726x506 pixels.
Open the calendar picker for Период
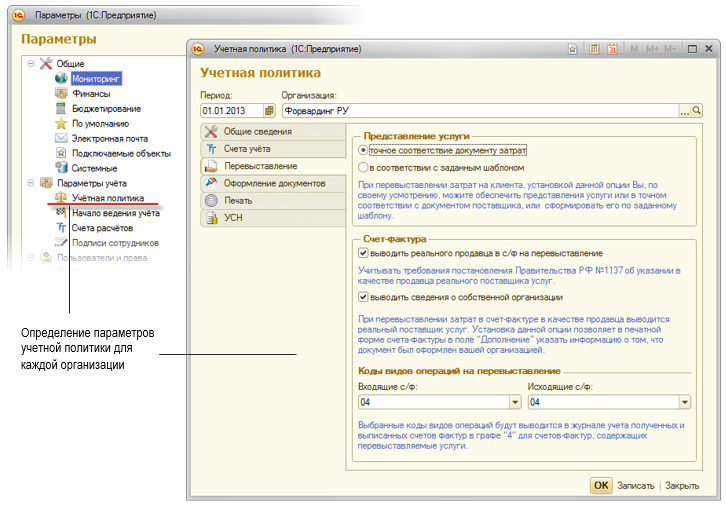[269, 111]
